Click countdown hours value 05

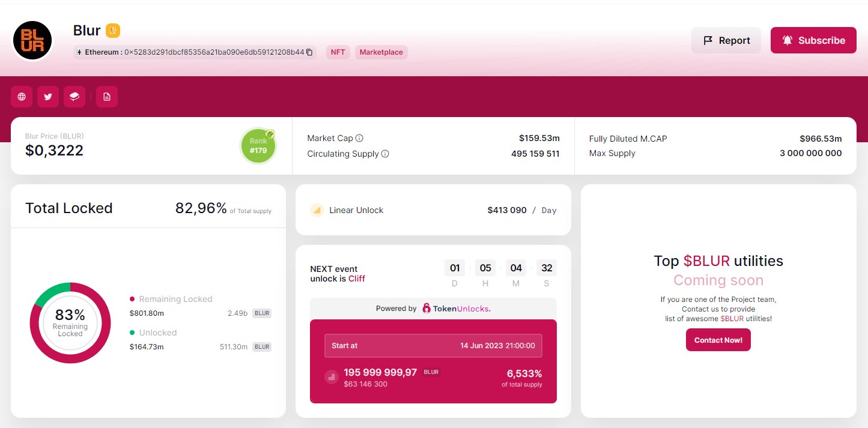pyautogui.click(x=485, y=268)
